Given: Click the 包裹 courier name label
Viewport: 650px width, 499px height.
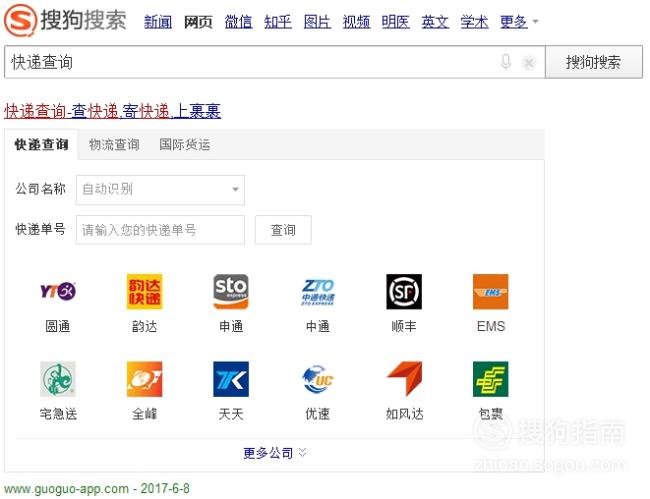Looking at the screenshot, I should coord(491,414).
